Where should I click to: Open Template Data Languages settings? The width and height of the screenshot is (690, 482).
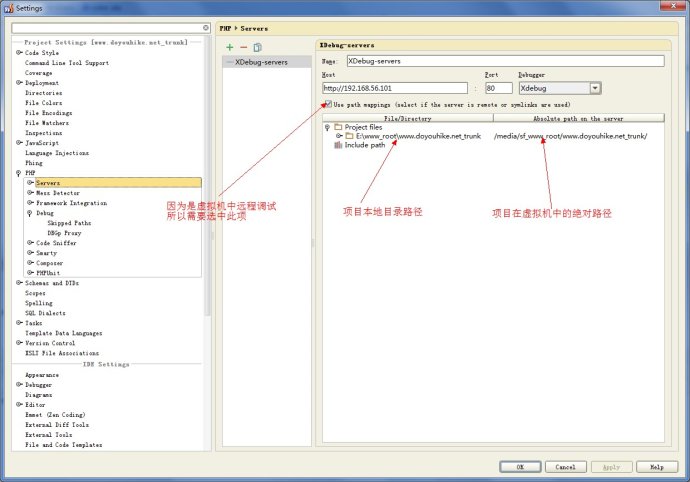click(64, 333)
